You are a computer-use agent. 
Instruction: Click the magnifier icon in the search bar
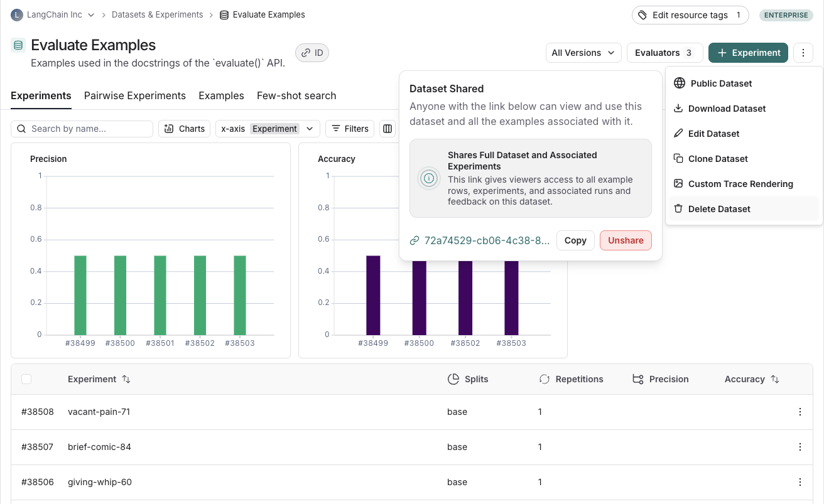[21, 128]
